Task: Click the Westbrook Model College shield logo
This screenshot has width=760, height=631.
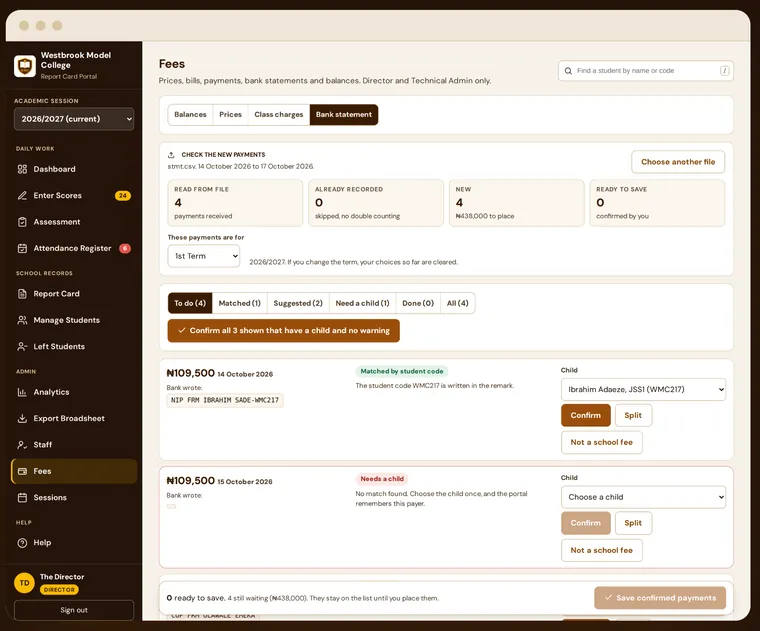Action: point(25,66)
